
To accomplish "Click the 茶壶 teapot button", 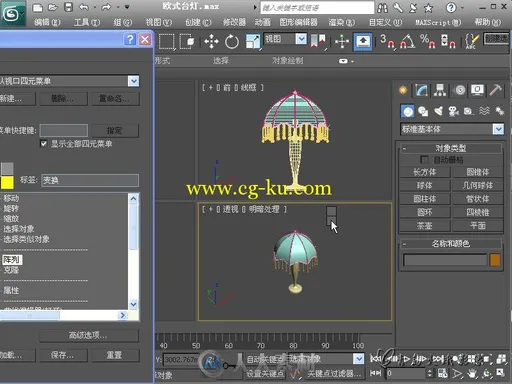I will [x=425, y=226].
